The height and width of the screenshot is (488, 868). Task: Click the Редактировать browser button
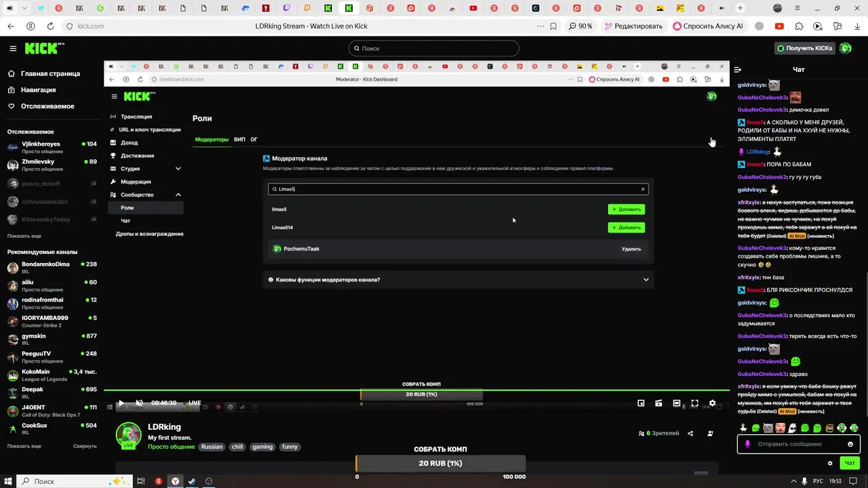tap(633, 26)
